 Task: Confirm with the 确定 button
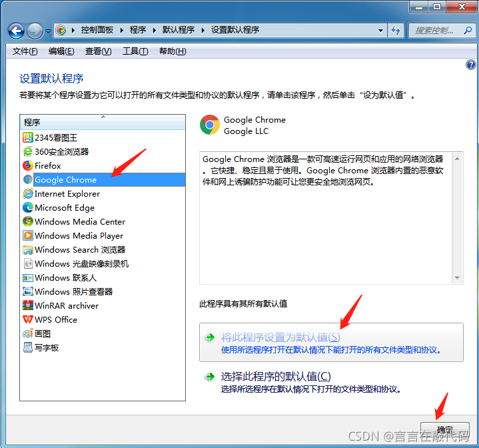(x=445, y=430)
